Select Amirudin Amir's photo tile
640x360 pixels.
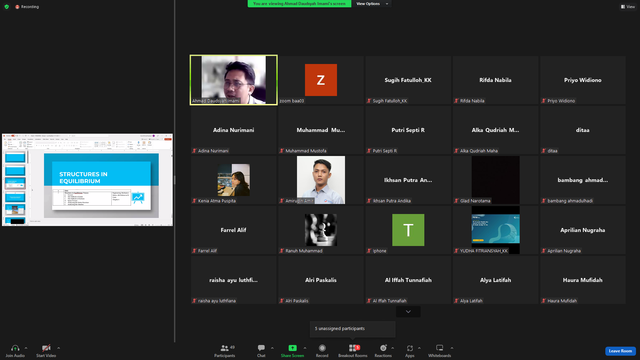tap(321, 180)
